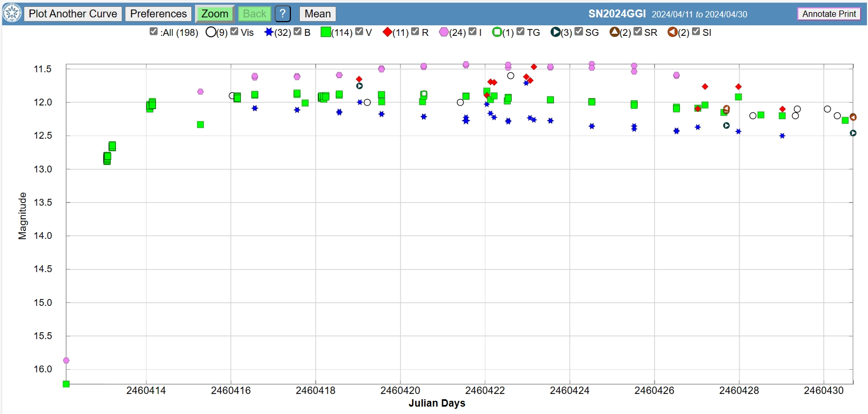Click the pink hexagon I-band legend symbol

(x=444, y=32)
